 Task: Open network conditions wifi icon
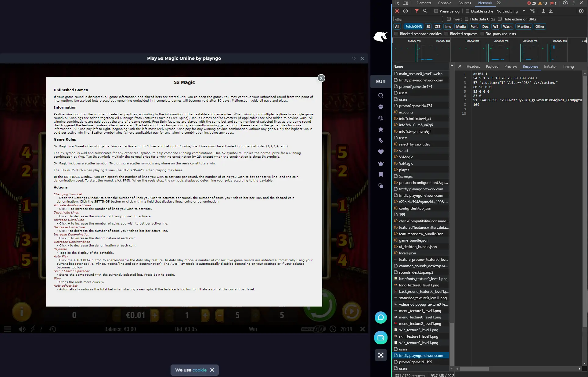click(x=532, y=11)
